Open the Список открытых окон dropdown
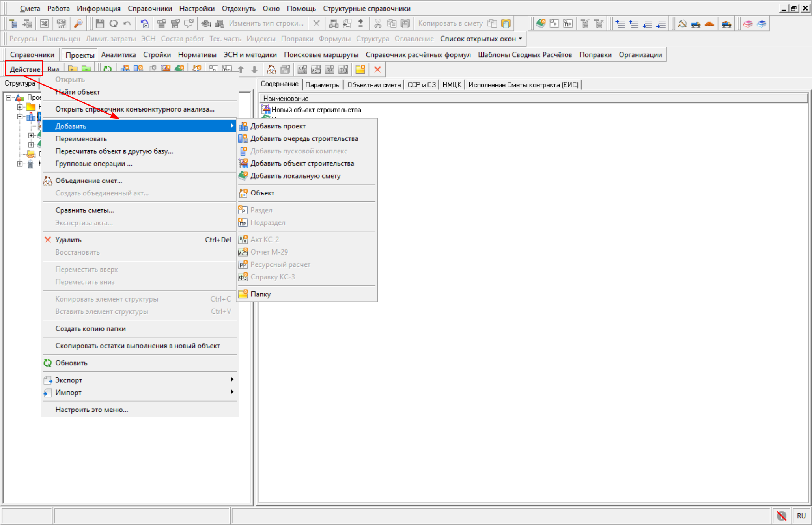The image size is (812, 525). point(481,39)
